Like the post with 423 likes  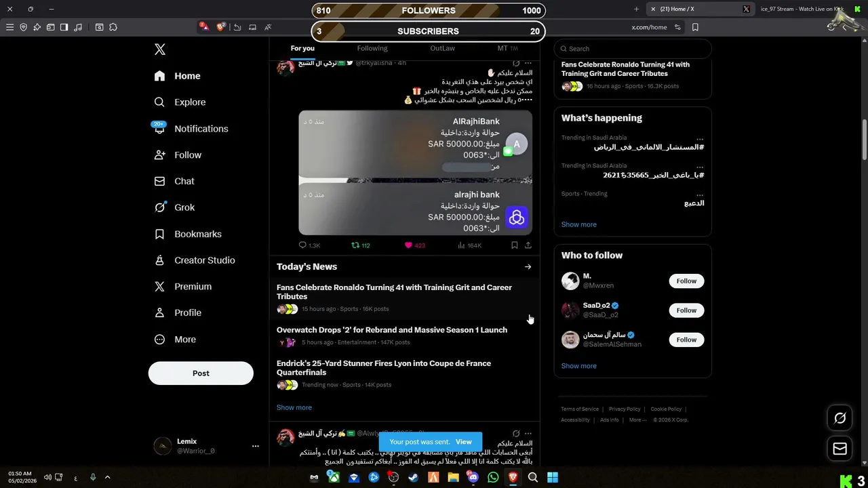(x=408, y=245)
